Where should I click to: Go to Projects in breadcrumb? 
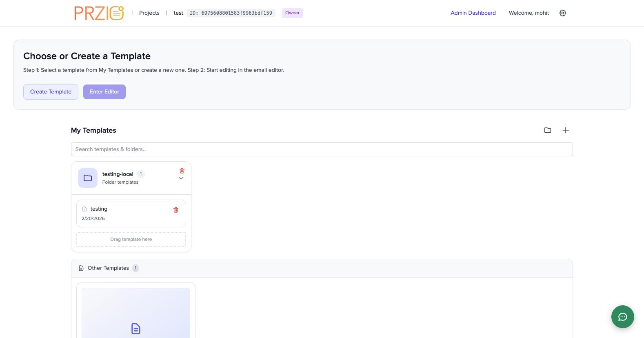click(x=149, y=13)
